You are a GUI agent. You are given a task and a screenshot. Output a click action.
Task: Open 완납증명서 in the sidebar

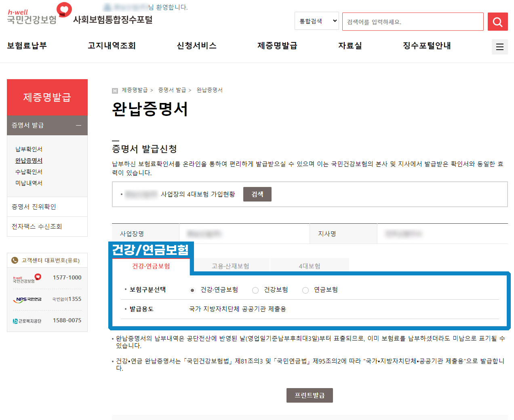click(x=29, y=160)
